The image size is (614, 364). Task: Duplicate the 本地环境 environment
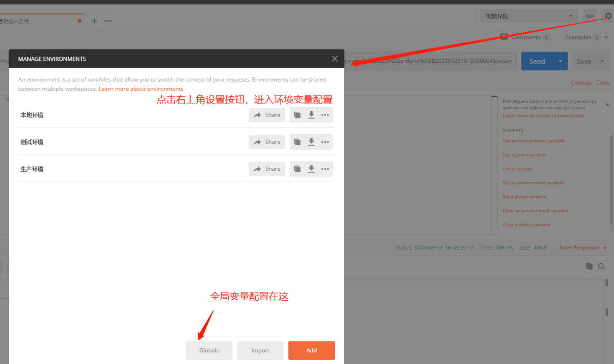tap(297, 115)
